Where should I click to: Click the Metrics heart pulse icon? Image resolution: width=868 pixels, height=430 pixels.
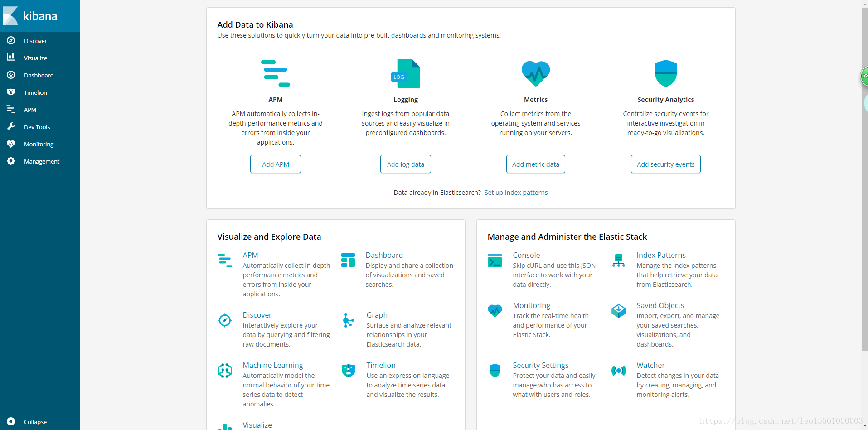coord(536,73)
